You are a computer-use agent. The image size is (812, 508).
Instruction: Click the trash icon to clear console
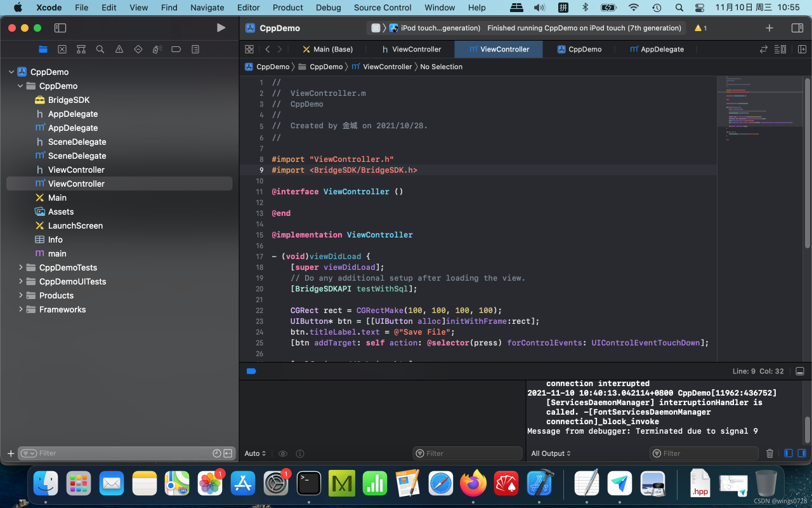[x=769, y=453]
